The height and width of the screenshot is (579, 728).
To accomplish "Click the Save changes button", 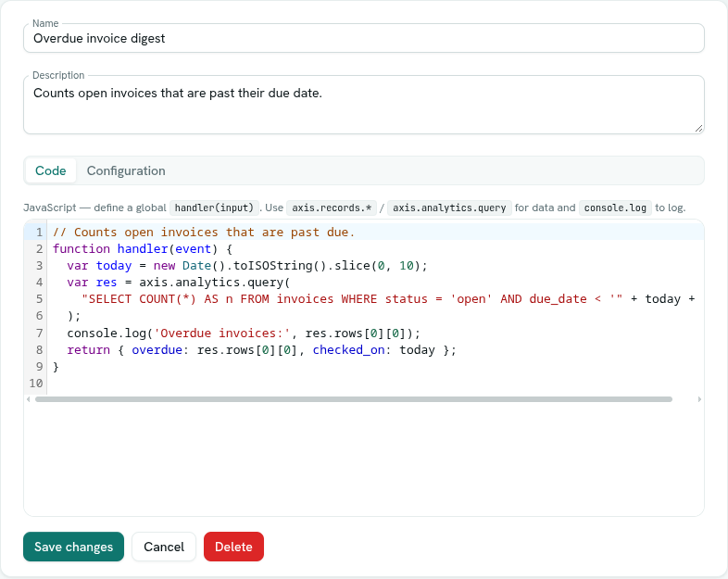I will 73,547.
